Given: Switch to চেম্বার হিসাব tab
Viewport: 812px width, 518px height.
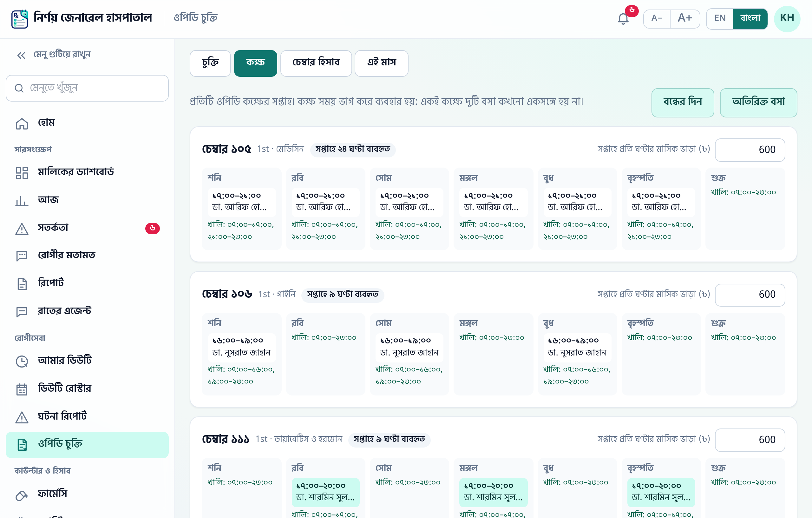Looking at the screenshot, I should tap(316, 63).
